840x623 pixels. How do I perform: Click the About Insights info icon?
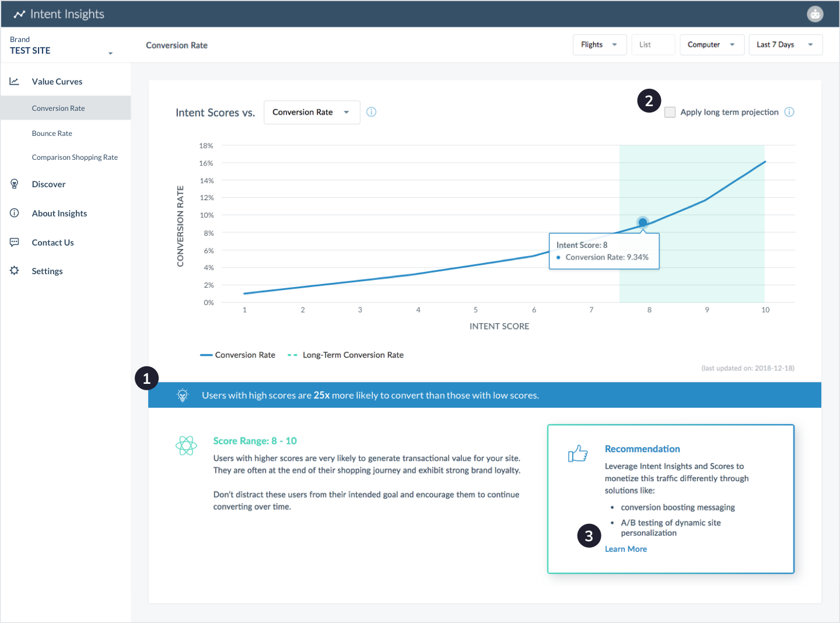(x=15, y=213)
